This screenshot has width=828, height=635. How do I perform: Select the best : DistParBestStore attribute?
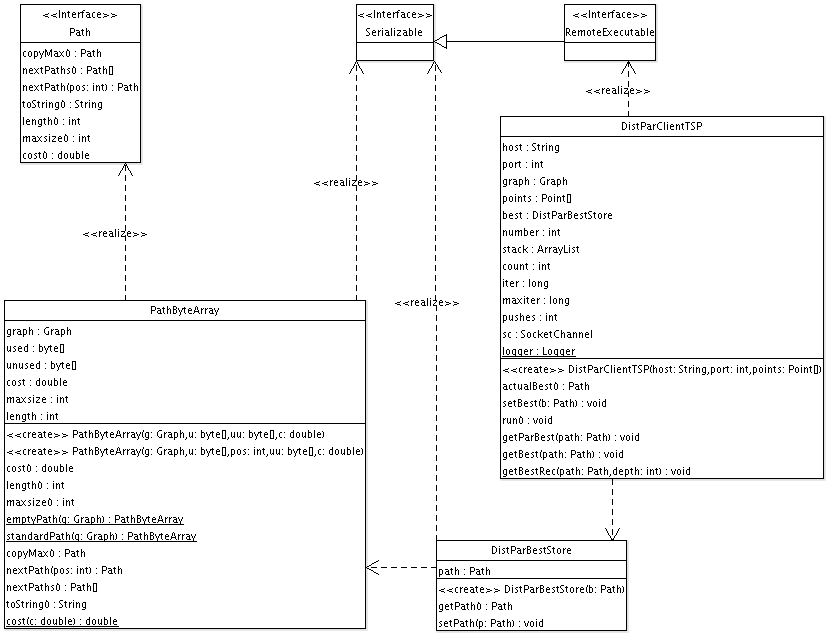557,215
